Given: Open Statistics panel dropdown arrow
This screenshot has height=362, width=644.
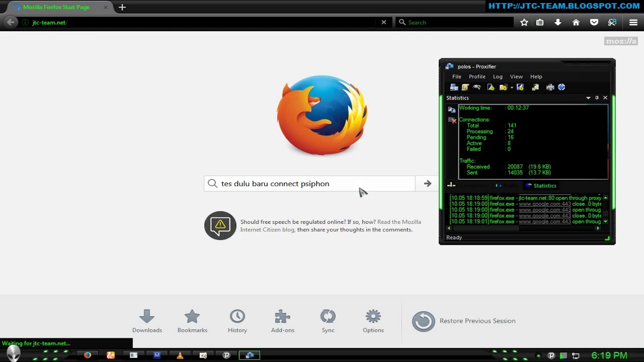Looking at the screenshot, I should point(588,98).
